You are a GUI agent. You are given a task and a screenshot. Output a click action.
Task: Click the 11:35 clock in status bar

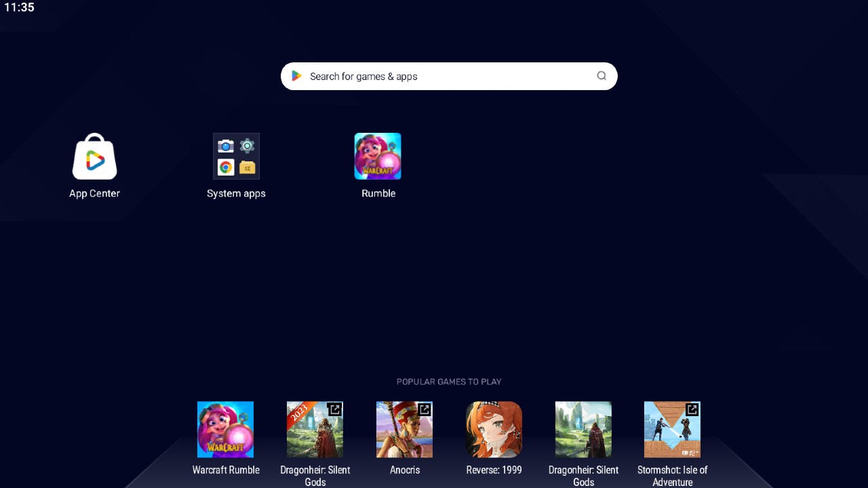pos(19,7)
